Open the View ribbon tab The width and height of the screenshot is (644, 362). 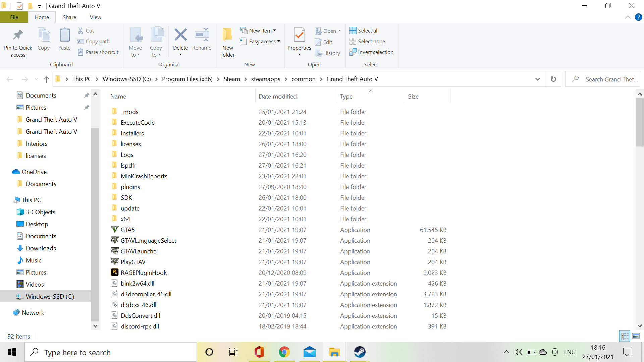tap(95, 17)
